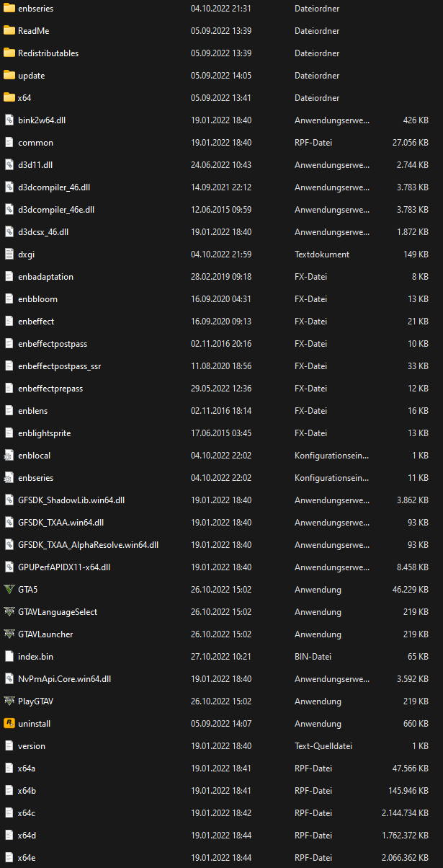Select the update folder
The image size is (443, 868).
pos(31,76)
